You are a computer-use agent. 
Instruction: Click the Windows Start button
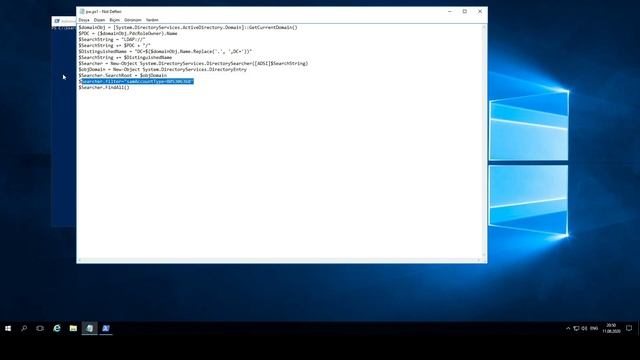(8, 328)
